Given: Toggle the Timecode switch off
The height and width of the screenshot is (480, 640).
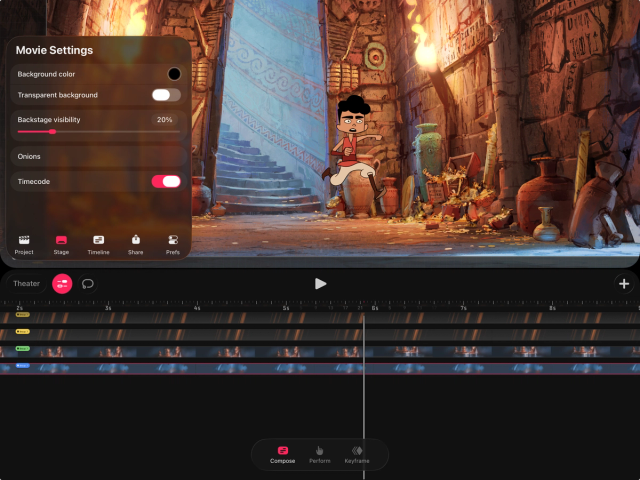Looking at the screenshot, I should click(166, 182).
